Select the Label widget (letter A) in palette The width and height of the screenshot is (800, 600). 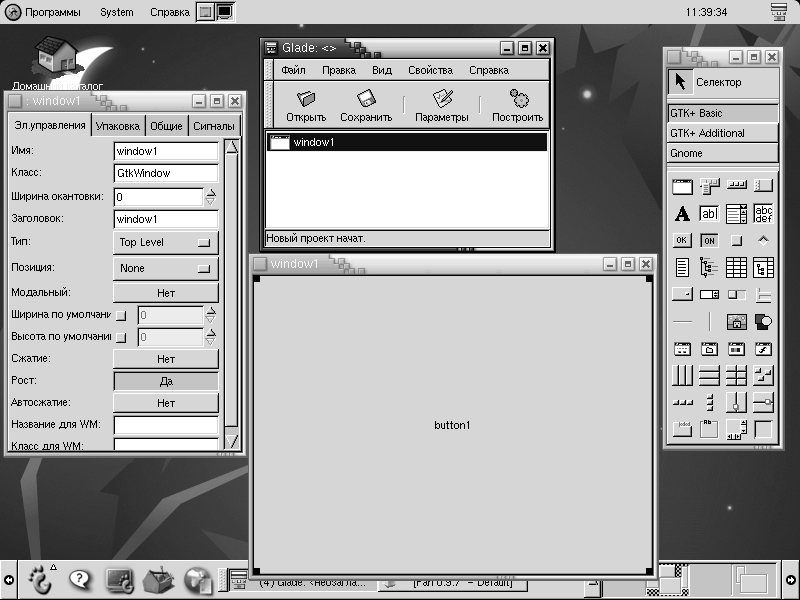pos(683,213)
